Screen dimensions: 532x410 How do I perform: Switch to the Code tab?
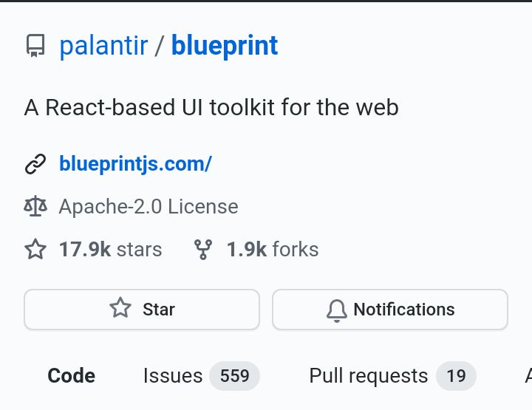point(71,376)
